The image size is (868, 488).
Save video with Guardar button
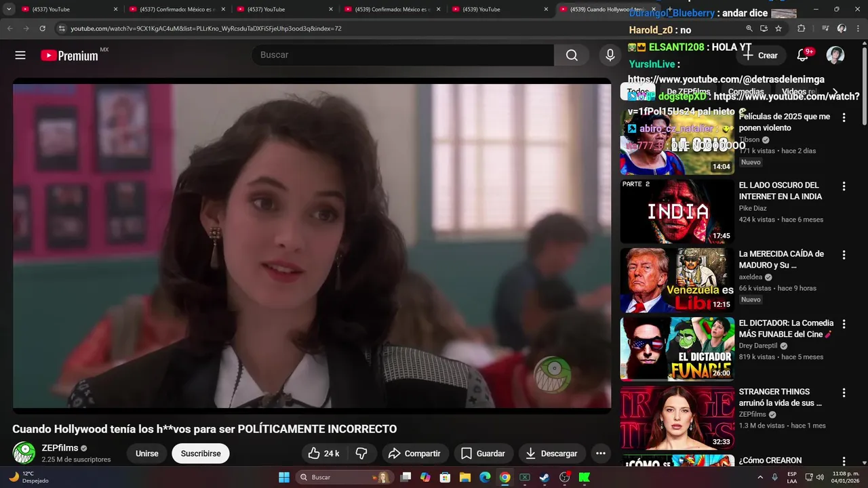(x=483, y=453)
